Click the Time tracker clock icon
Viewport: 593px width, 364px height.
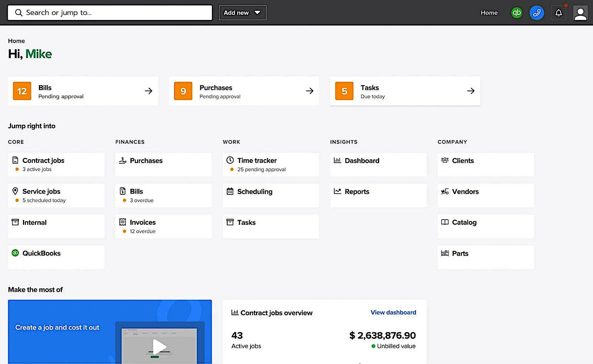point(230,160)
